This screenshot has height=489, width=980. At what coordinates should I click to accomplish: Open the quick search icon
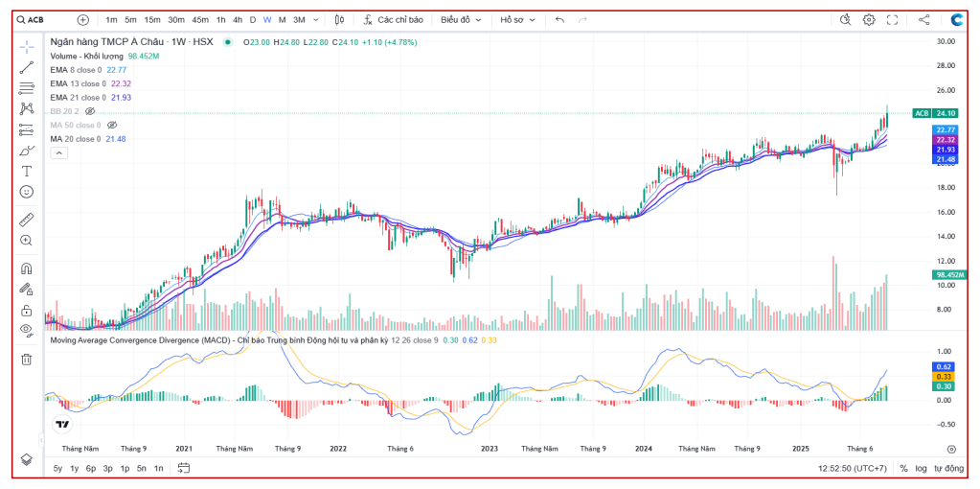[x=846, y=19]
